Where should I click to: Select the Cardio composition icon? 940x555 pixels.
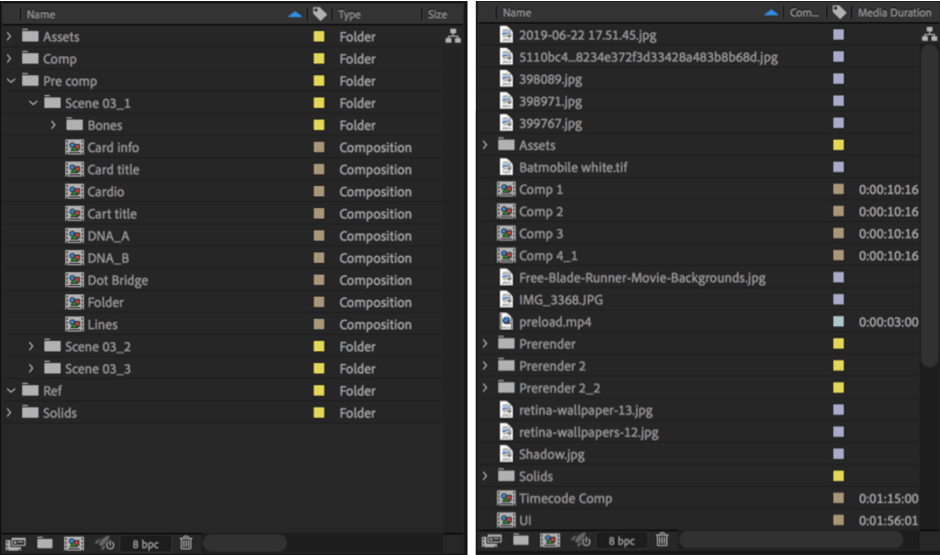[x=74, y=192]
